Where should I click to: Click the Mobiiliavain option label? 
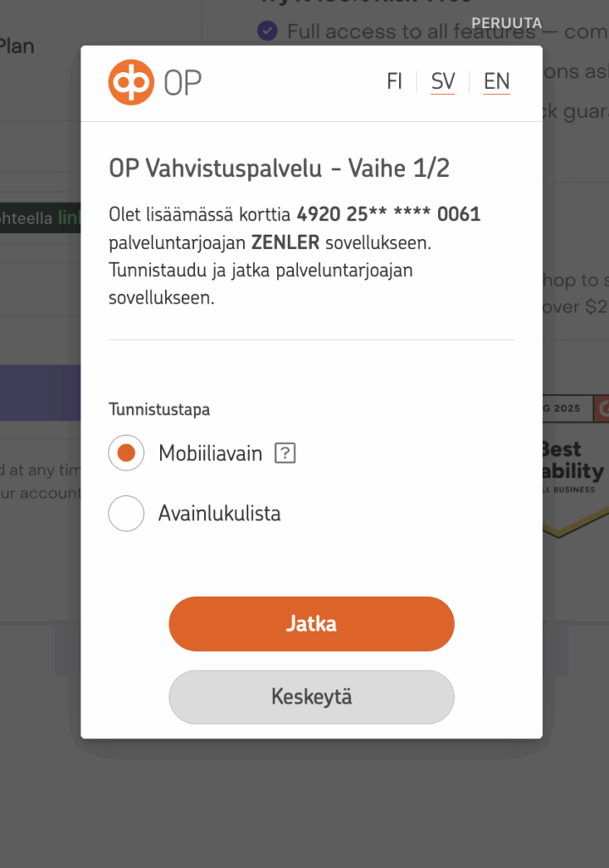tap(210, 453)
